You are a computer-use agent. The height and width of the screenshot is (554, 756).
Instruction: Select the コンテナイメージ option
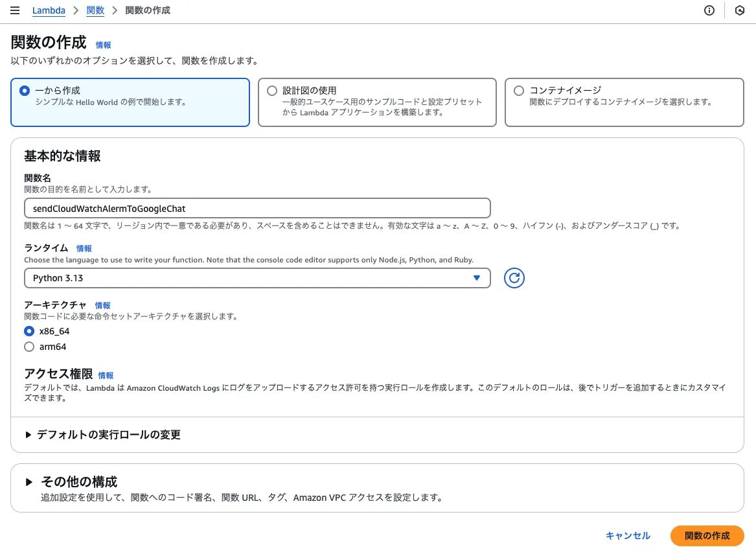519,91
